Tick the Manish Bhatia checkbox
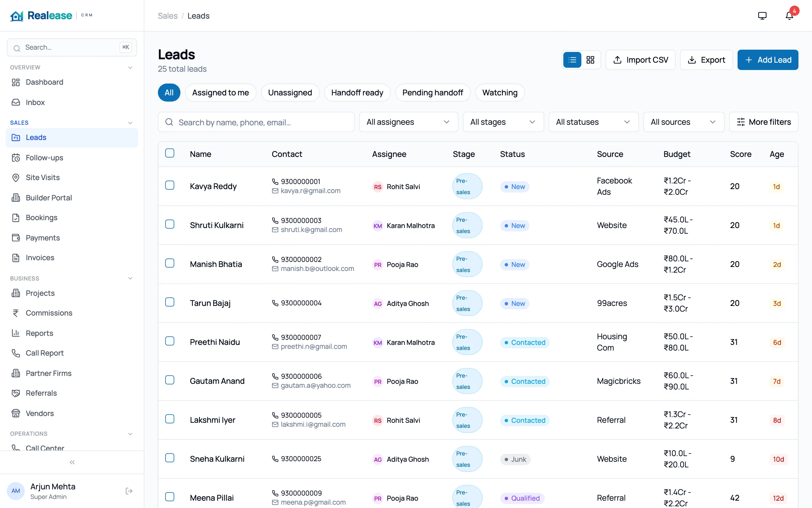 pyautogui.click(x=170, y=263)
